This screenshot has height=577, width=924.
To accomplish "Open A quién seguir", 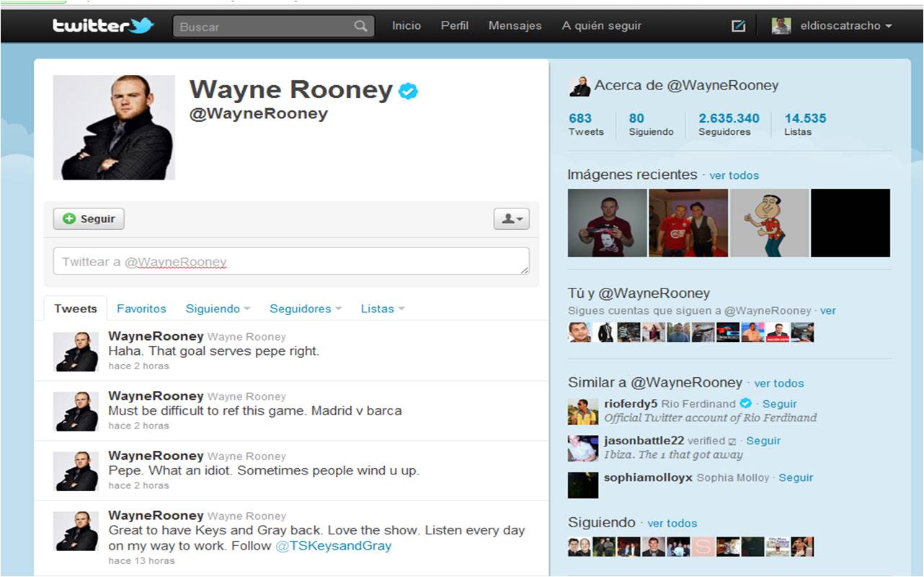I will [x=602, y=26].
